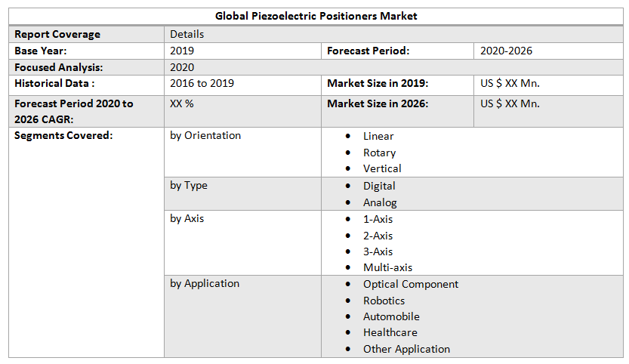629x364 pixels.
Task: Click the Focused Analysis label
Action: [x=58, y=67]
